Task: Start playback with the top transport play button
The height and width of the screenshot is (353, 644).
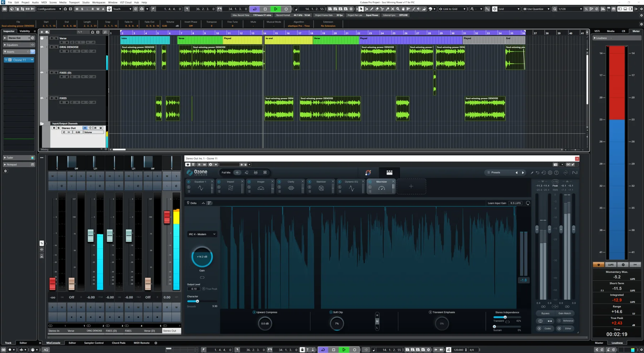Action: (x=275, y=9)
